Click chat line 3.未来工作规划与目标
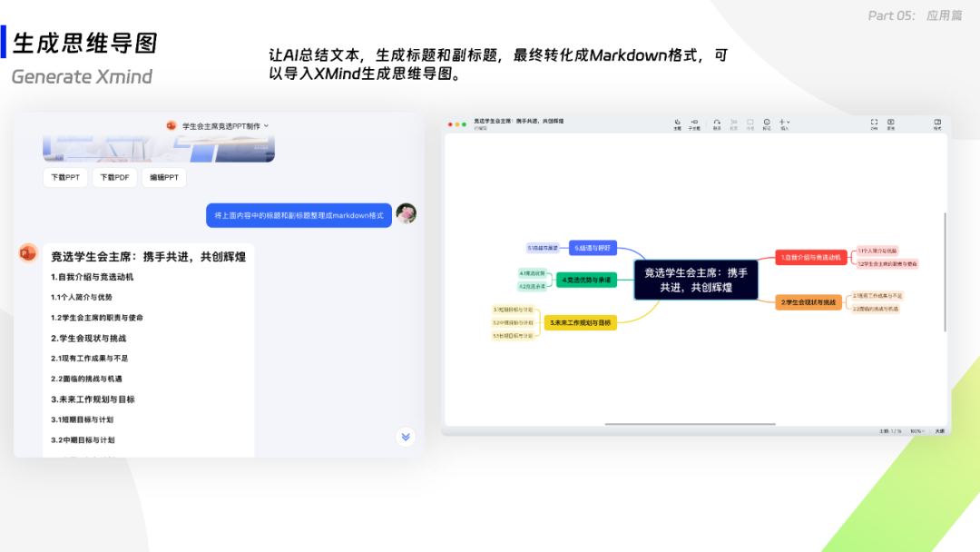980x552 pixels. tap(93, 399)
